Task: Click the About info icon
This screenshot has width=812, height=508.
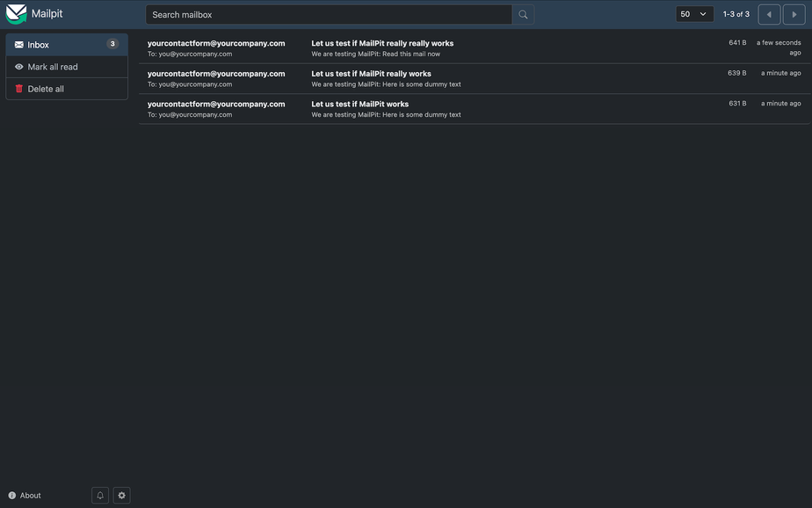Action: (12, 496)
